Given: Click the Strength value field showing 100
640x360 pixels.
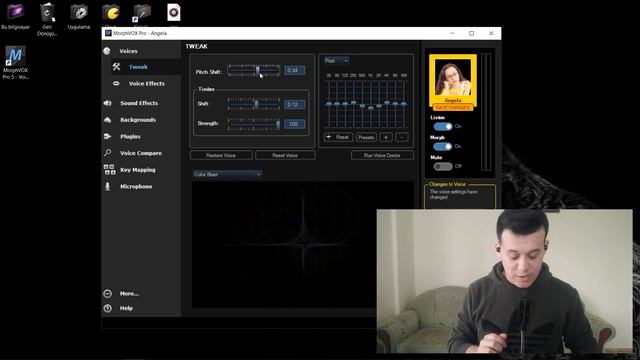Looking at the screenshot, I should pyautogui.click(x=294, y=124).
